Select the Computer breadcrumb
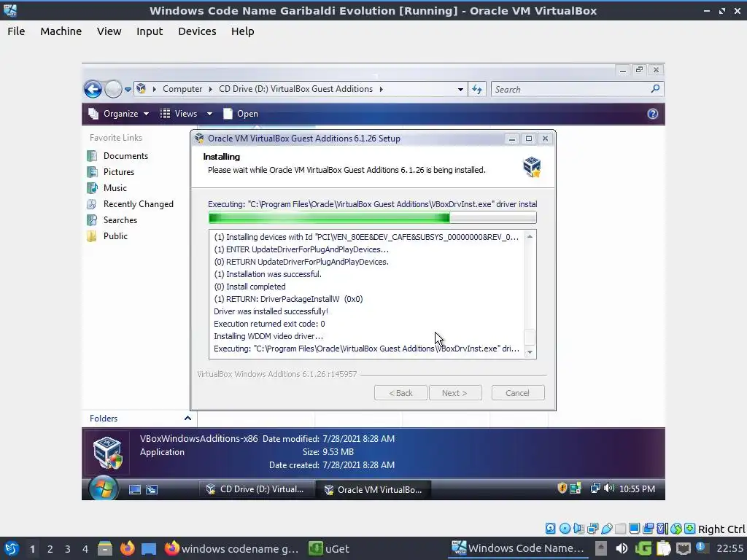The image size is (747, 560). coord(182,89)
